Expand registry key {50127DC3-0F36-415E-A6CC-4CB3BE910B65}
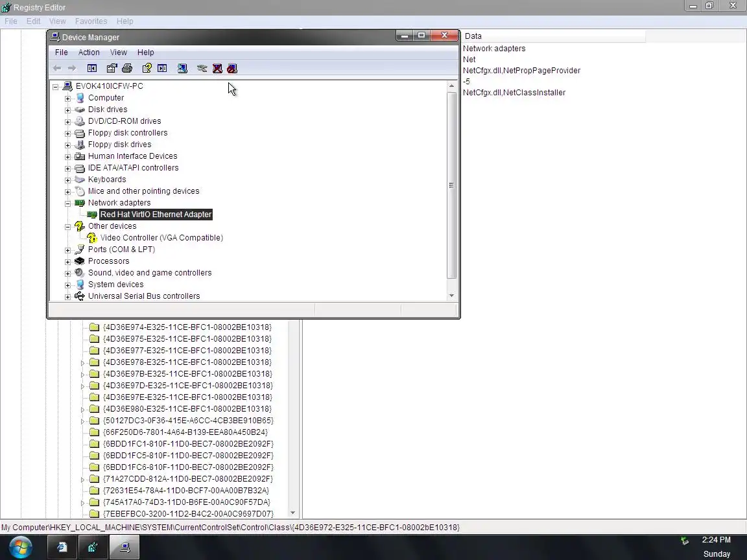 point(82,421)
